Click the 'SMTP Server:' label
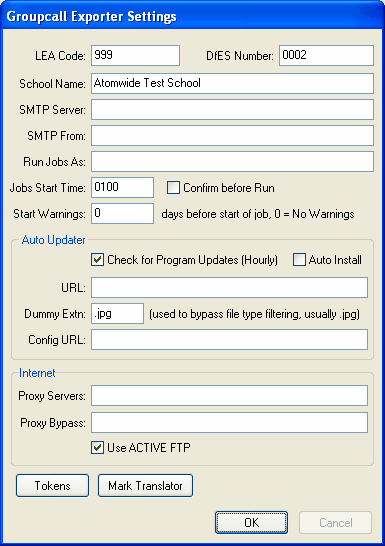This screenshot has height=546, width=385. 52,110
